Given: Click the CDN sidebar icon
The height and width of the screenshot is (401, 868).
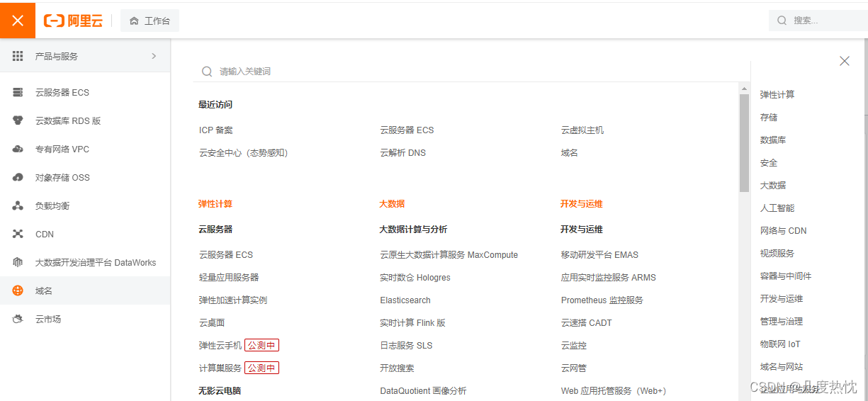Looking at the screenshot, I should pyautogui.click(x=18, y=234).
